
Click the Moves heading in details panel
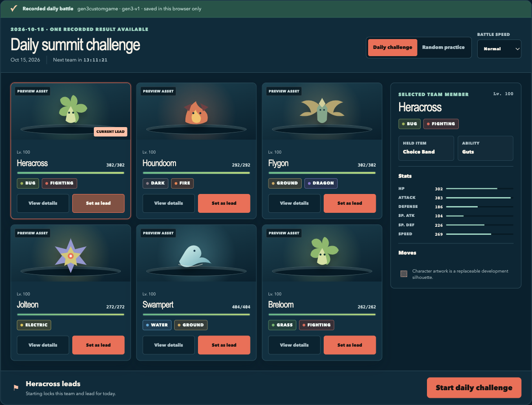click(407, 253)
